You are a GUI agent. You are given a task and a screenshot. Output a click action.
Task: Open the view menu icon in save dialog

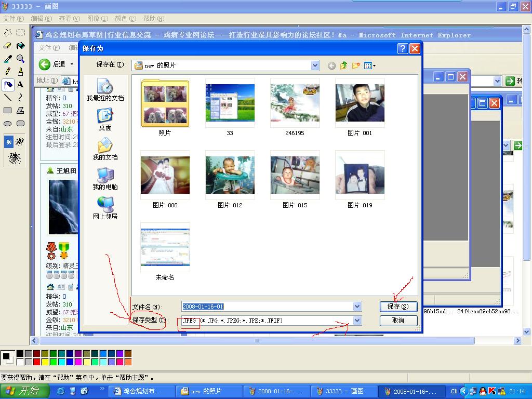point(369,65)
